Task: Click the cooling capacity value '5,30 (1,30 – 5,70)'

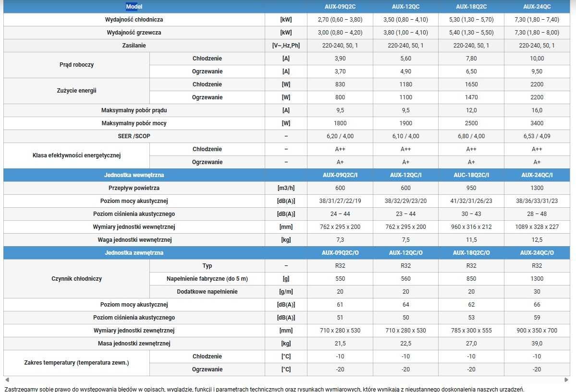Action: pyautogui.click(x=471, y=20)
